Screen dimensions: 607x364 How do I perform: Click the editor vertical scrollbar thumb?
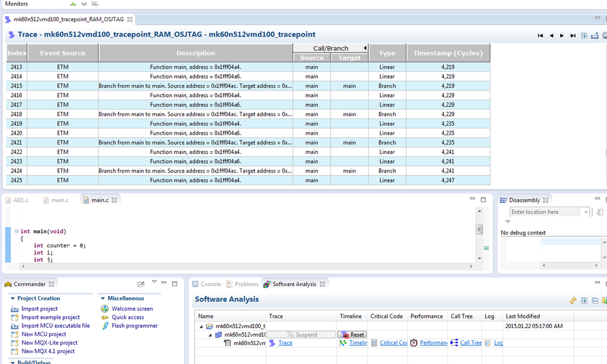click(479, 230)
